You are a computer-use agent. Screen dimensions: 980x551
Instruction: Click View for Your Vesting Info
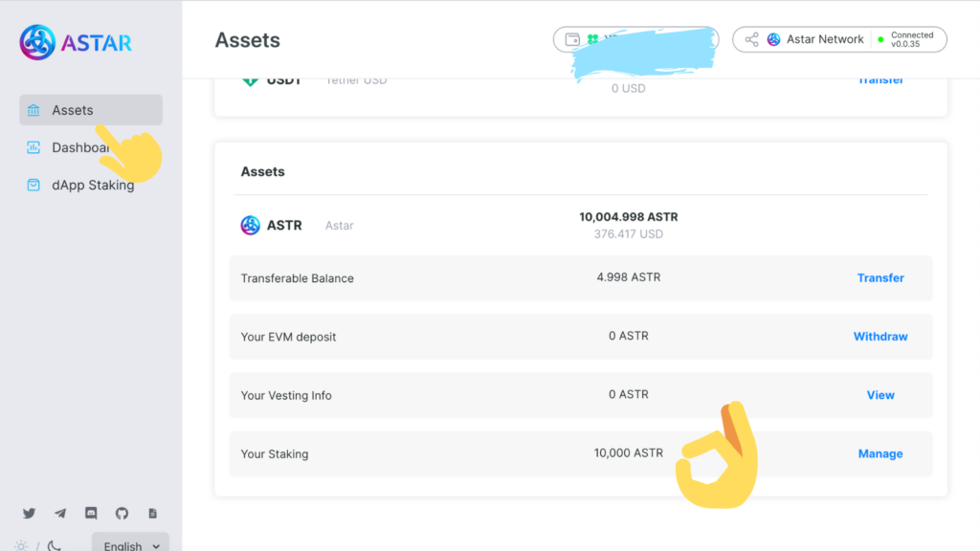[x=880, y=395]
